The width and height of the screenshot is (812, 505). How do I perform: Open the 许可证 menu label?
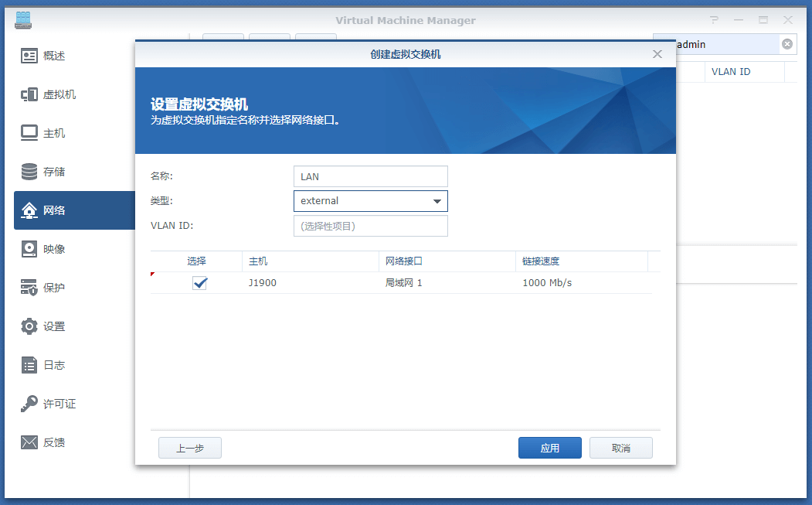(x=59, y=404)
